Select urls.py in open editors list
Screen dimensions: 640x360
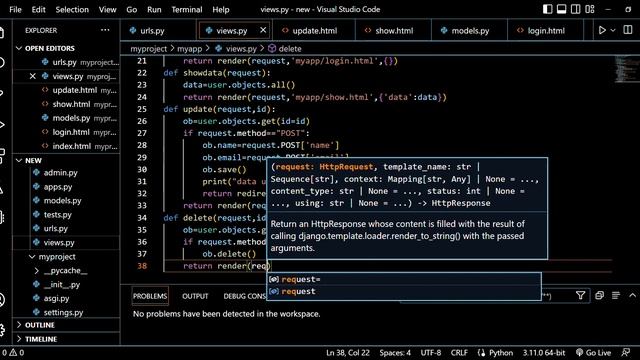click(x=66, y=62)
